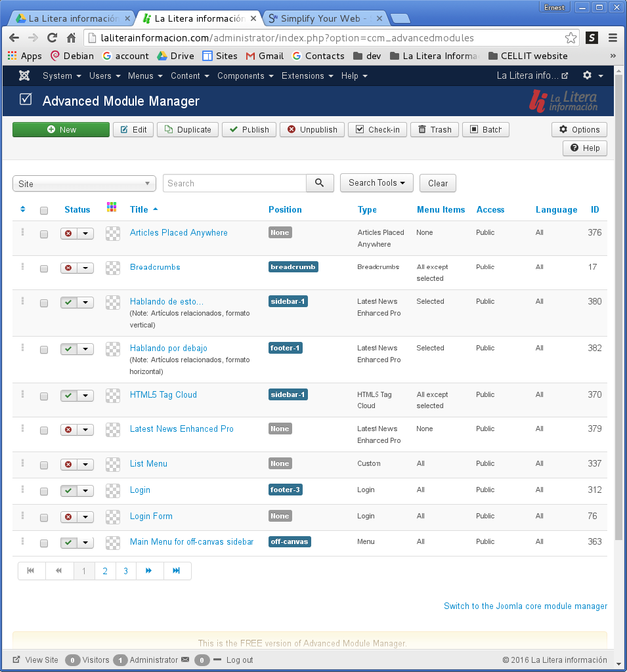Click the color palette column header icon

coord(112,207)
